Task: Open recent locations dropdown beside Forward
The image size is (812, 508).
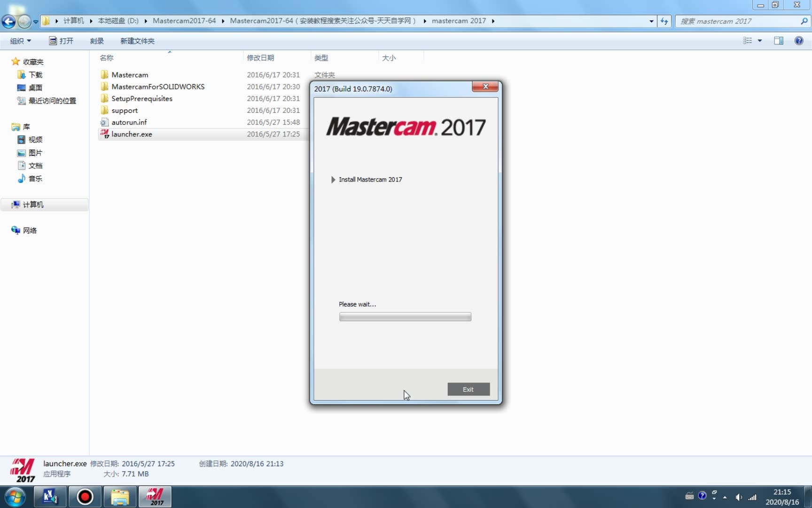Action: pos(36,22)
